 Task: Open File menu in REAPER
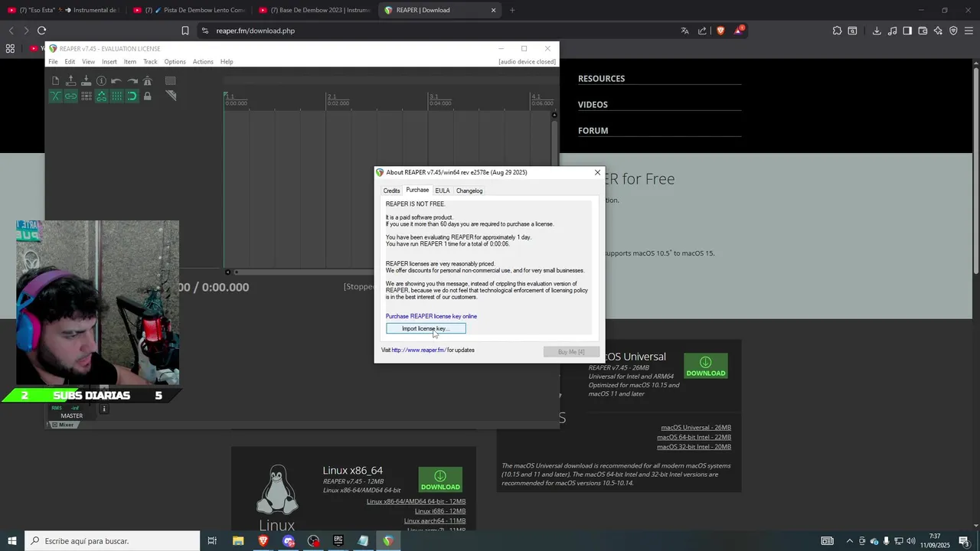[53, 61]
